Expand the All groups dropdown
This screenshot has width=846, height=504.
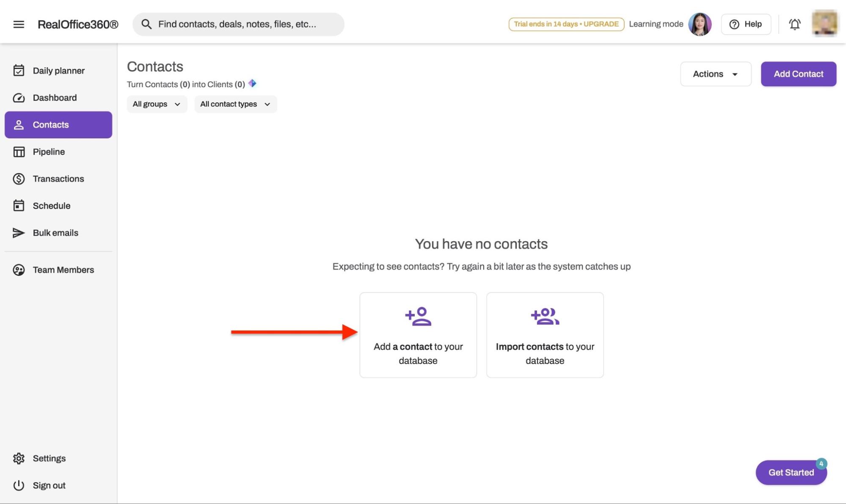(157, 104)
